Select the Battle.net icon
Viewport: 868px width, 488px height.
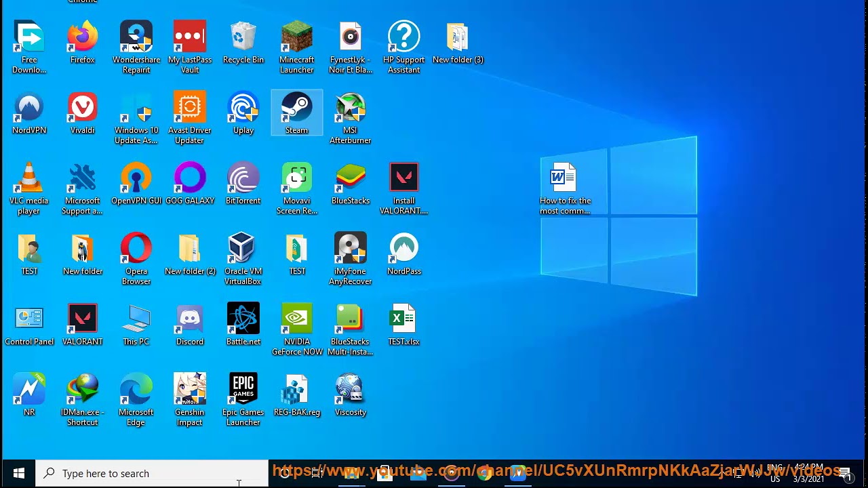[x=243, y=319]
